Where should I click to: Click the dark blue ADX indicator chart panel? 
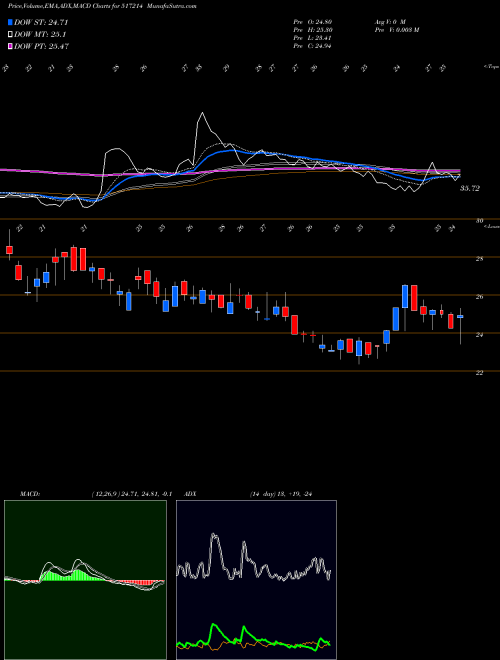click(256, 580)
